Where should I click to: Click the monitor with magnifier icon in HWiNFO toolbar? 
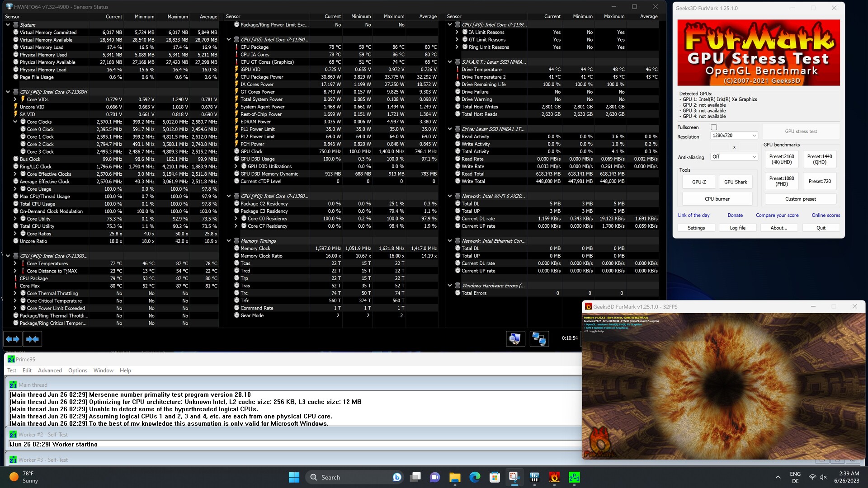(x=515, y=338)
